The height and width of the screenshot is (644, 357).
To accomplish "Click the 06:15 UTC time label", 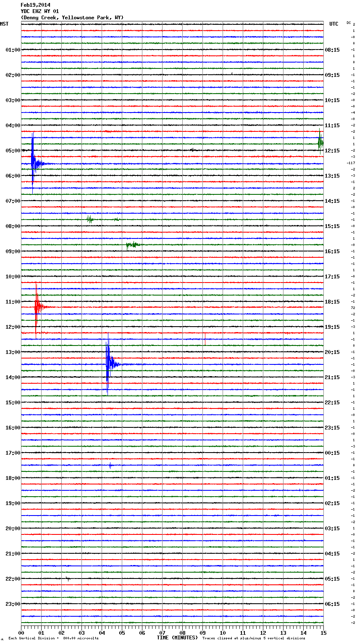I will [332, 604].
